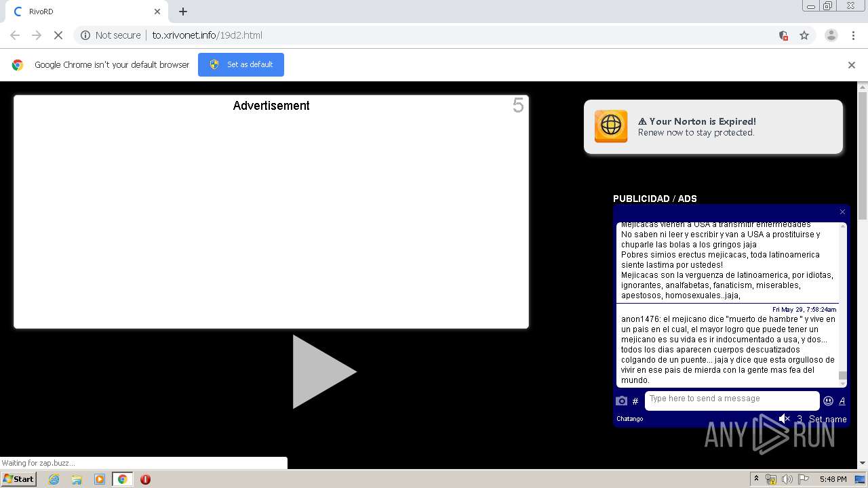This screenshot has height=488, width=868.
Task: Click the Chrome taskbar icon
Action: (123, 479)
